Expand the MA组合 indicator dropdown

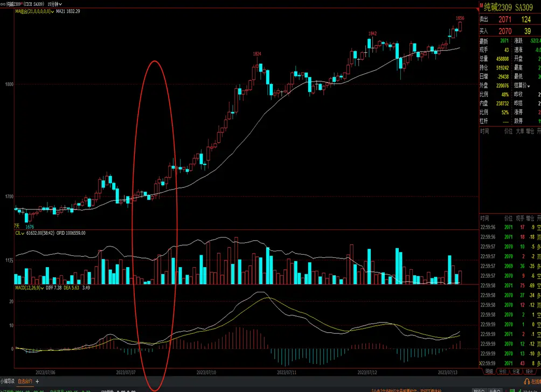[x=53, y=11]
